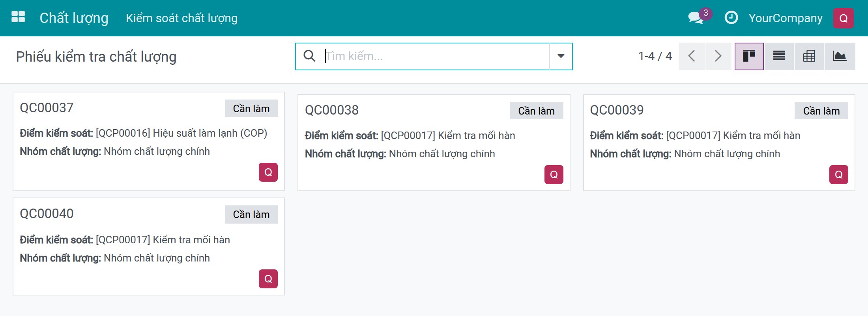Go to previous page of records
The height and width of the screenshot is (316, 868).
[x=692, y=56]
